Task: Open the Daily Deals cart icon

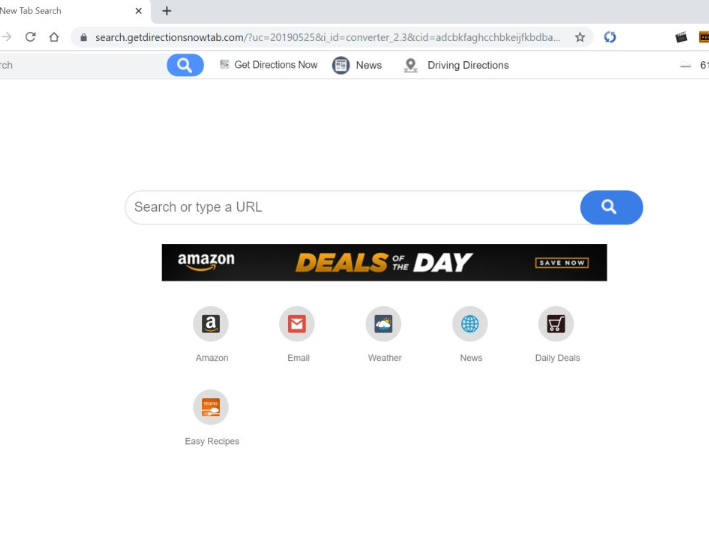Action: (556, 324)
